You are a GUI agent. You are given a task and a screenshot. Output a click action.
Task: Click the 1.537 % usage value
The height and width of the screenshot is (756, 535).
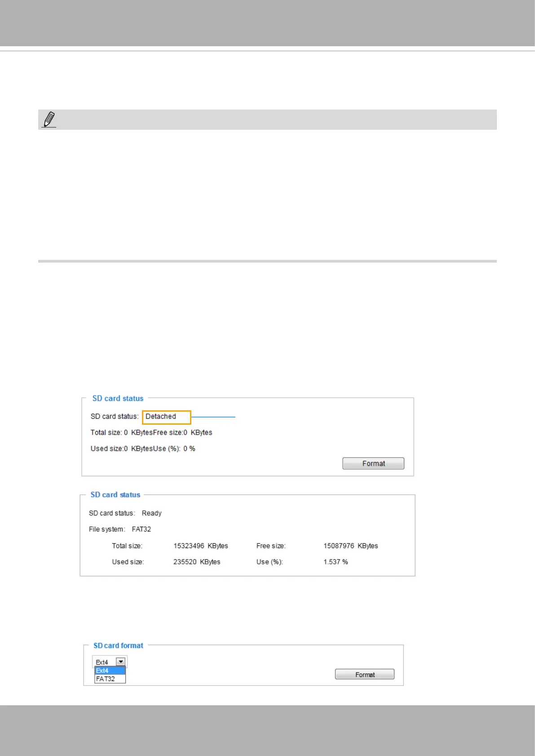click(336, 562)
